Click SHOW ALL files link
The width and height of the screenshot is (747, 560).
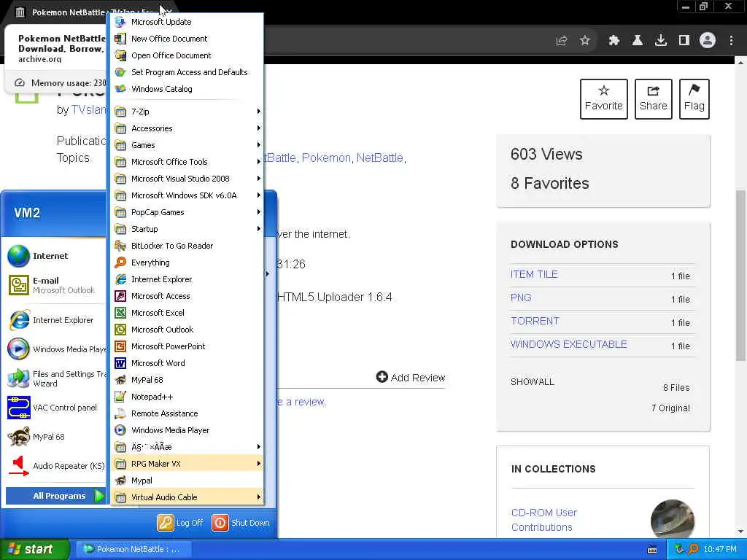tap(533, 382)
